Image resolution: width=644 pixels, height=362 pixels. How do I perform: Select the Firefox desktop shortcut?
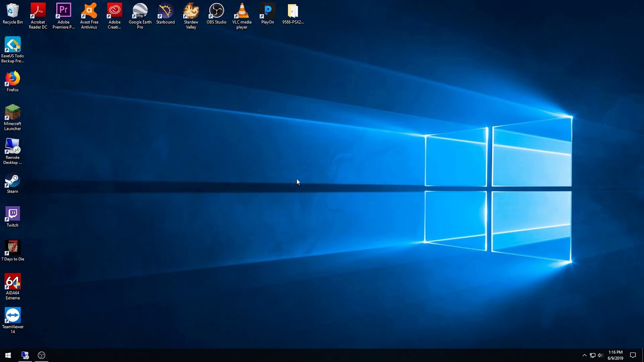13,81
